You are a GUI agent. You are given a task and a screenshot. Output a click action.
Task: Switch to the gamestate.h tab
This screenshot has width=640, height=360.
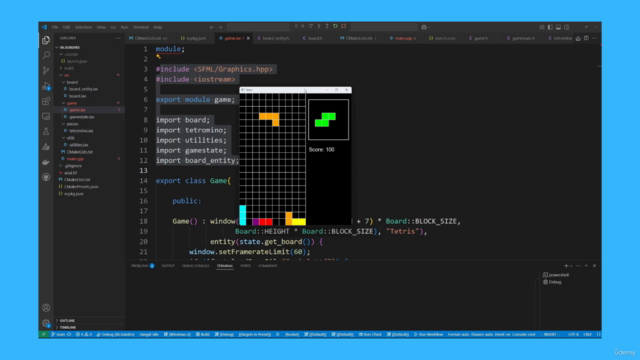click(x=521, y=38)
